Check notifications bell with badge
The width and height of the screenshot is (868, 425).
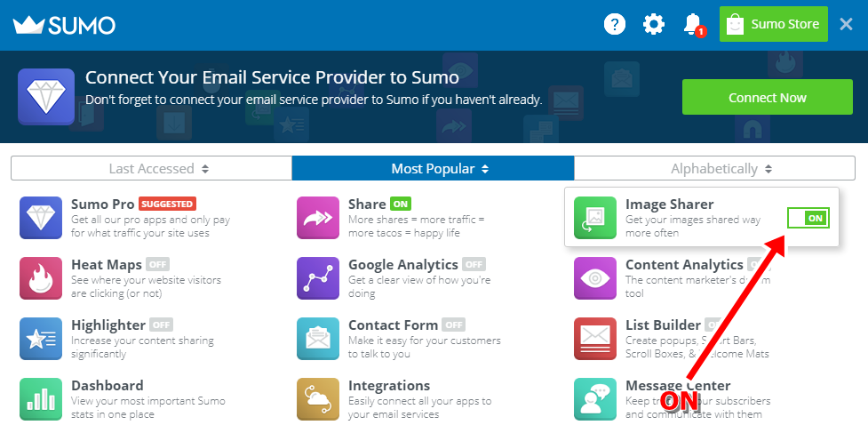[x=693, y=25]
